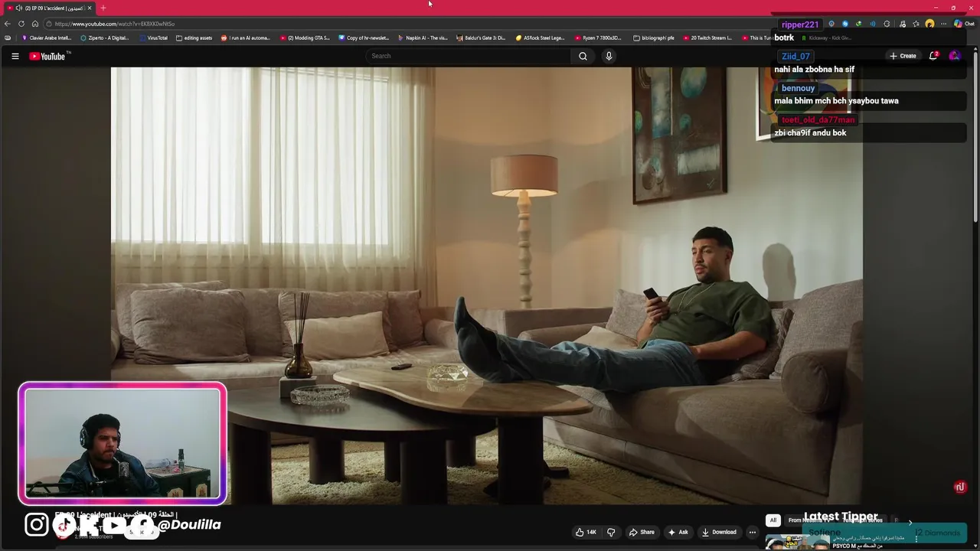This screenshot has height=551, width=980.
Task: Start voice search with the microphone icon
Action: pyautogui.click(x=609, y=56)
